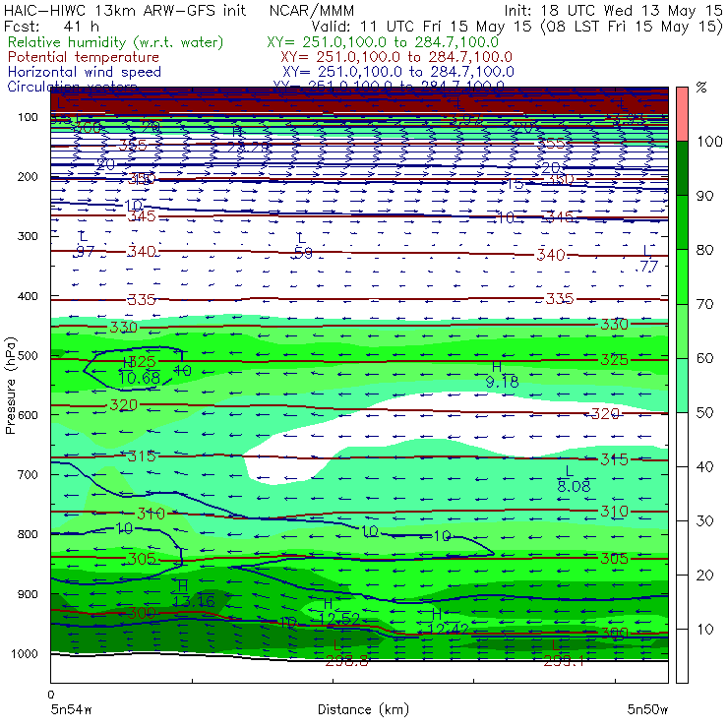Click the 'H 10.68' wind maximum label
This screenshot has height=728, width=728.
point(140,372)
